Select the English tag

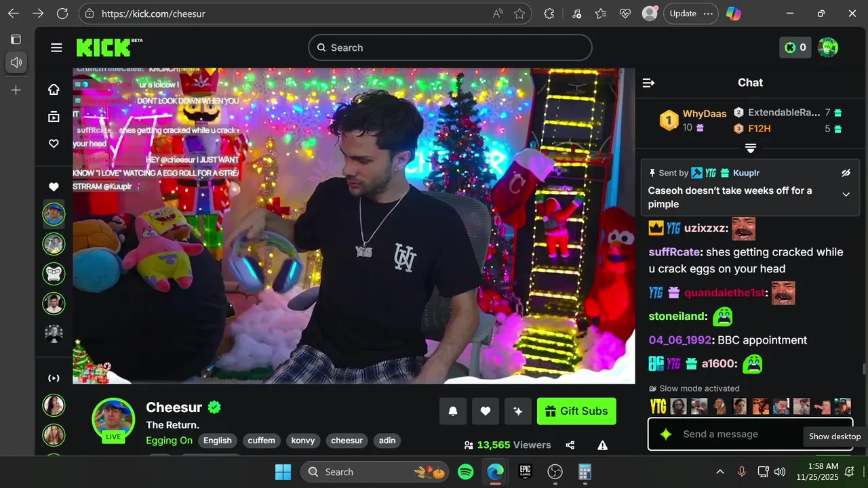tap(218, 441)
